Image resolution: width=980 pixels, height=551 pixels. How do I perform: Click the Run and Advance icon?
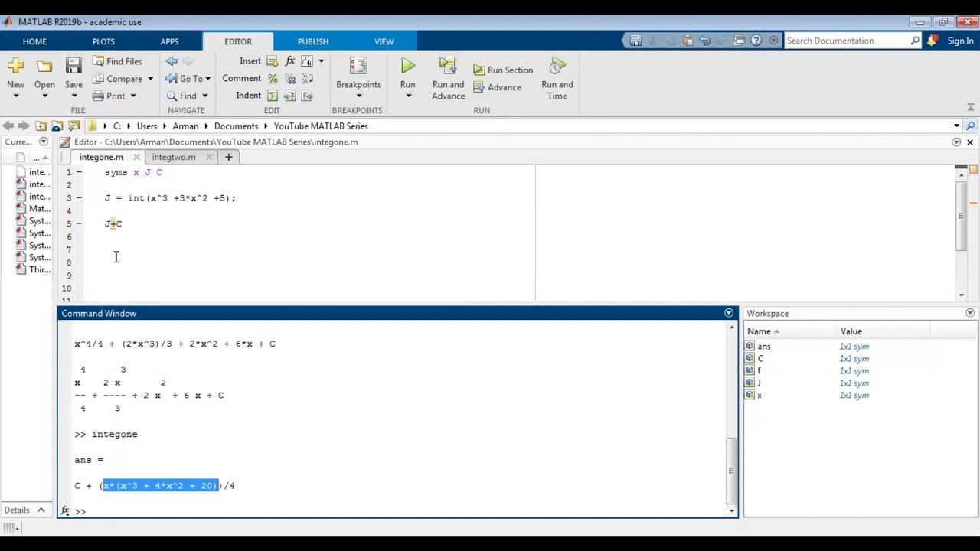click(x=448, y=67)
